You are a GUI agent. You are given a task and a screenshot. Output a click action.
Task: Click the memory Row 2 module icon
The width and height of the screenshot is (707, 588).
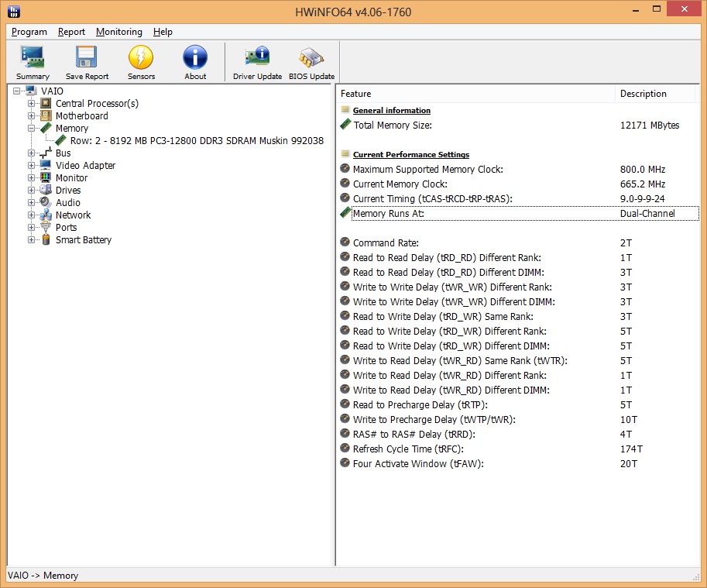click(60, 140)
